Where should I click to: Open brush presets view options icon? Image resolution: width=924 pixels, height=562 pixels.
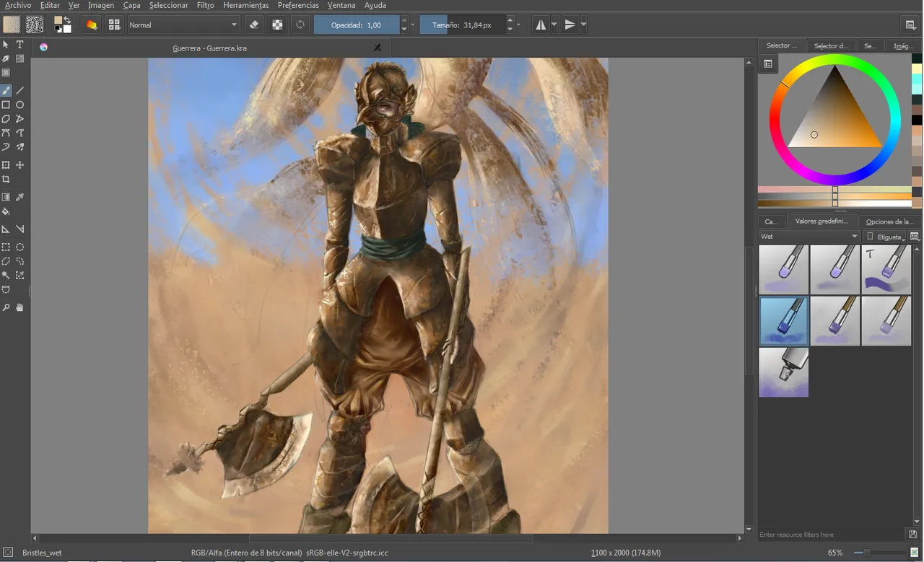pos(915,237)
